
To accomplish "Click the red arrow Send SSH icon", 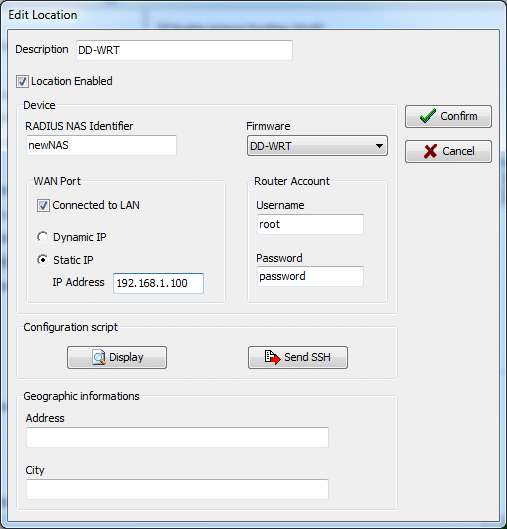I will [x=272, y=357].
